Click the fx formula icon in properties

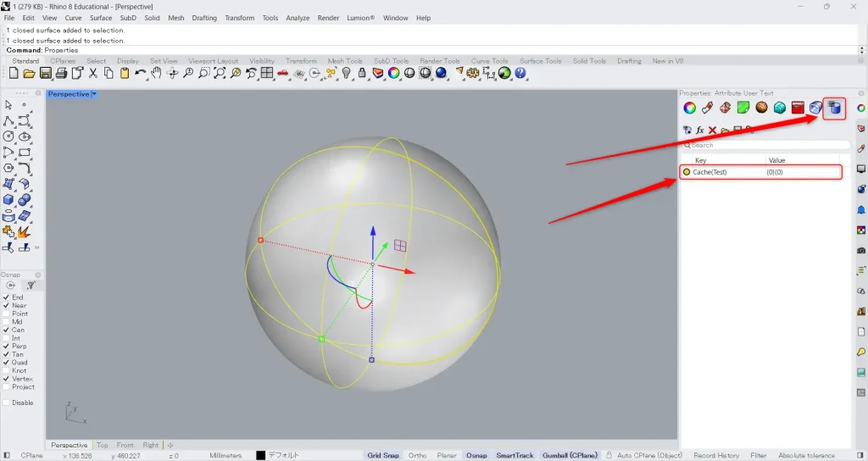pyautogui.click(x=700, y=130)
